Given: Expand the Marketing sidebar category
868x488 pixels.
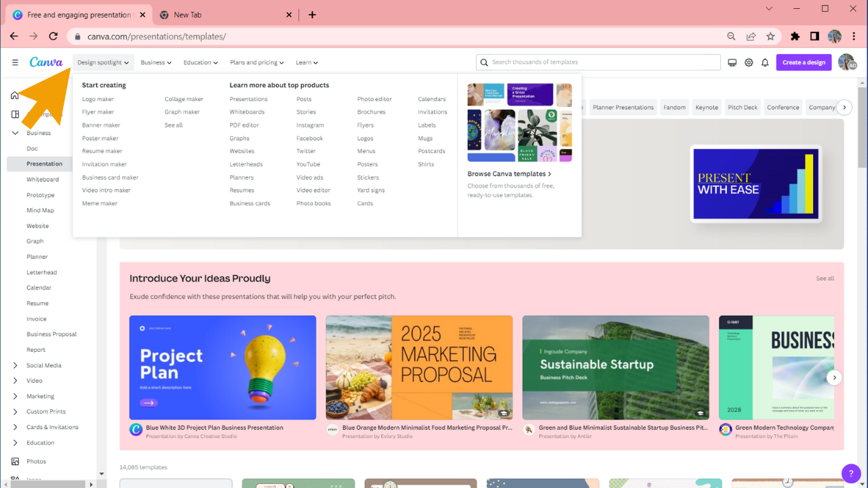Looking at the screenshot, I should [x=15, y=396].
